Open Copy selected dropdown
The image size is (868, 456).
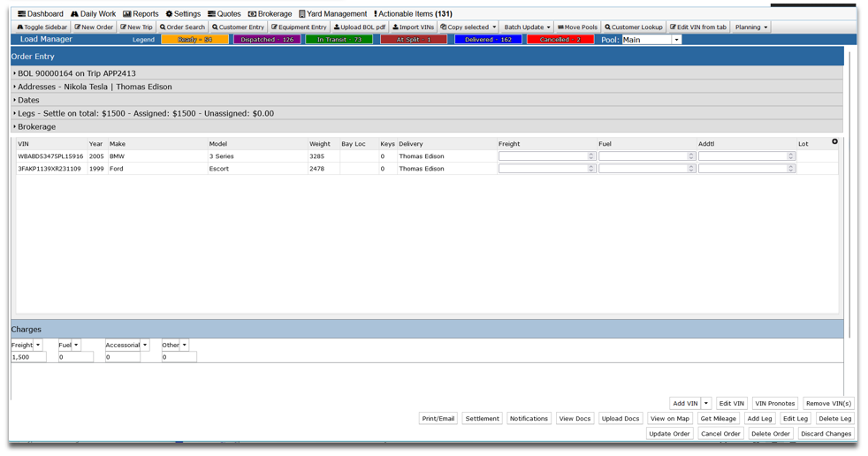pos(468,27)
